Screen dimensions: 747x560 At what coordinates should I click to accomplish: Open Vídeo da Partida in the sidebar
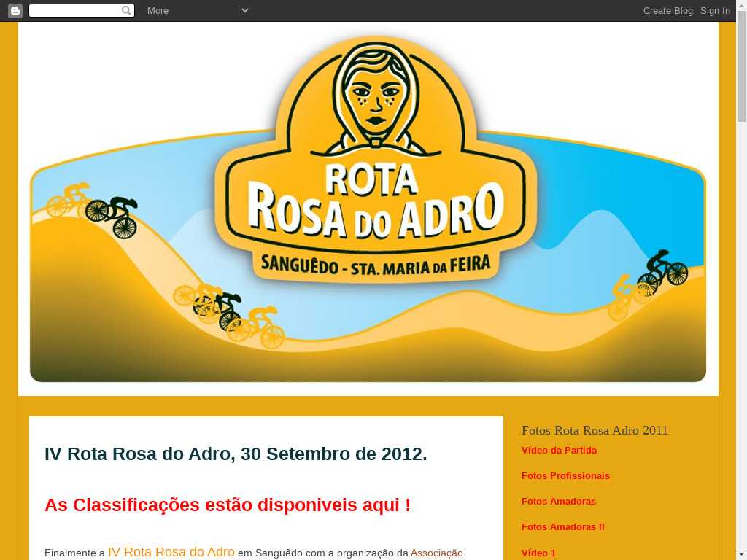559,450
